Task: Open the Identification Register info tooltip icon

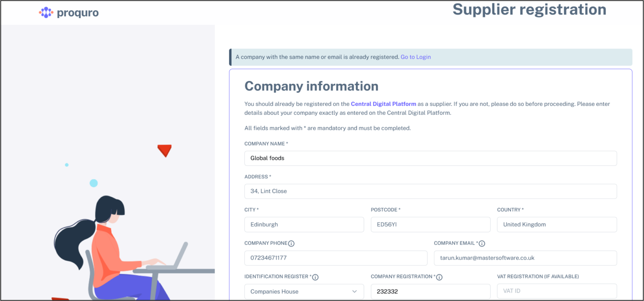Action: click(x=316, y=277)
